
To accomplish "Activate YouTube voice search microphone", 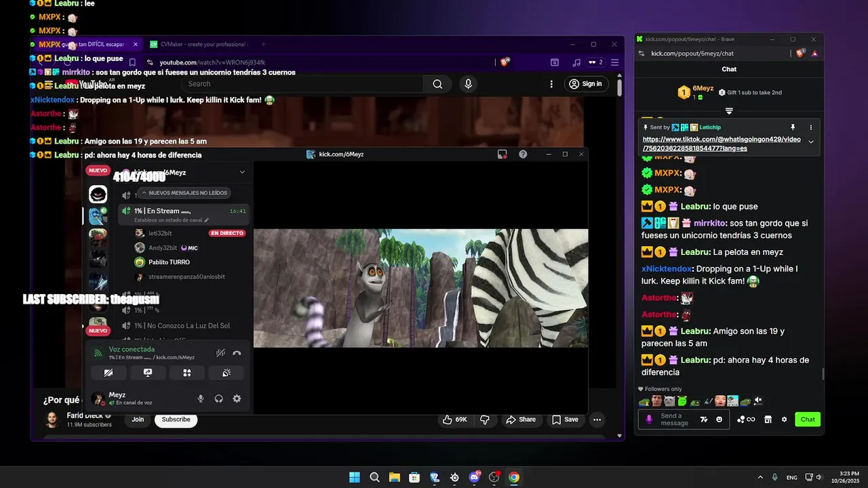I will [468, 84].
